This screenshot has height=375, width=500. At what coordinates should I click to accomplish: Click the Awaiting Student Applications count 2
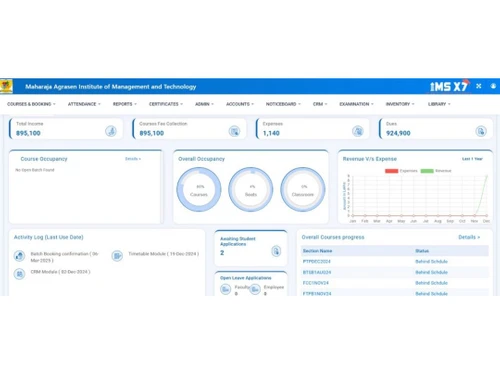point(222,253)
